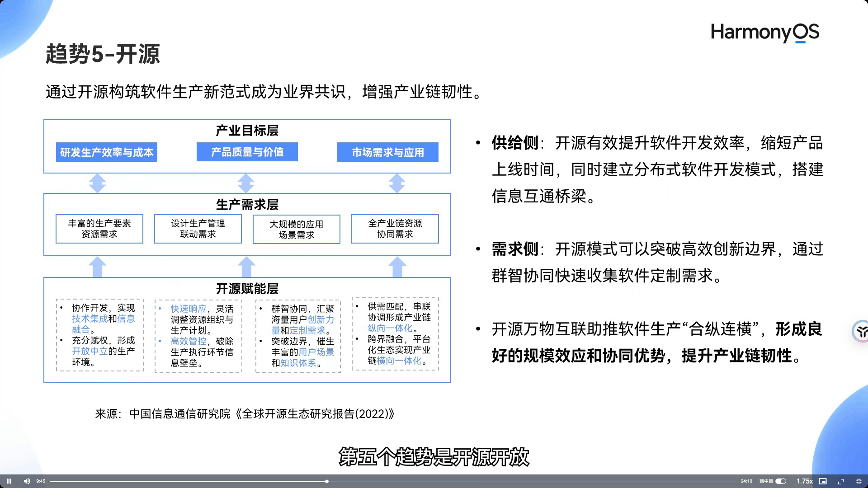This screenshot has height=488, width=868.
Task: Exit fullscreen using the collapse-arrows icon
Action: click(859, 481)
